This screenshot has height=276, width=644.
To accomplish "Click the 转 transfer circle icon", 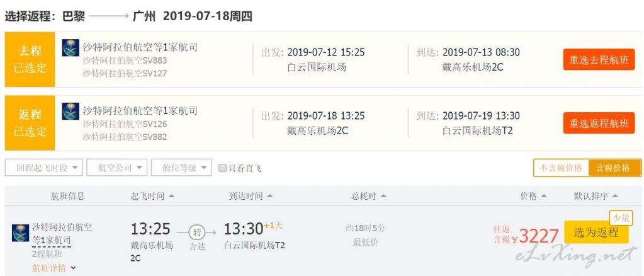I will click(197, 233).
